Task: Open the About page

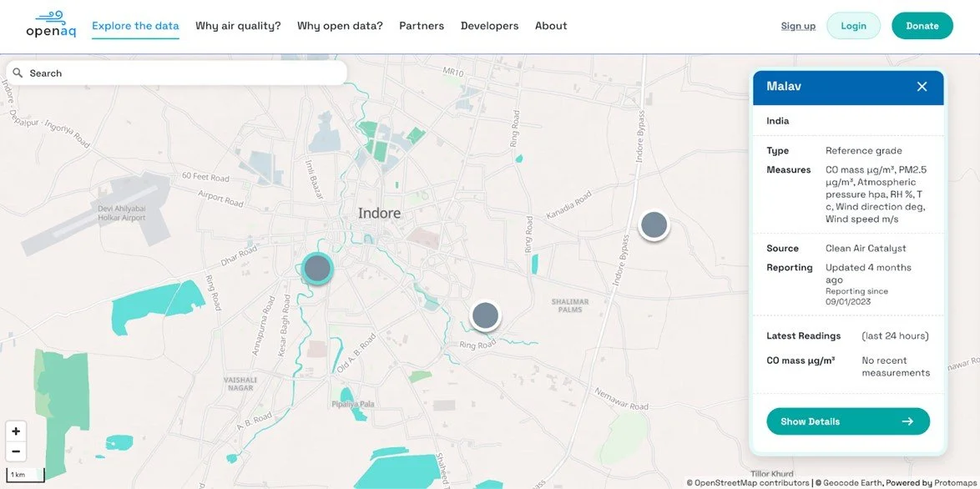Action: 551,26
